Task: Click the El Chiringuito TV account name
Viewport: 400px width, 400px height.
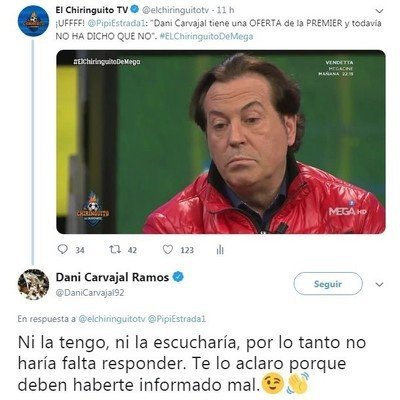Action: (x=92, y=10)
